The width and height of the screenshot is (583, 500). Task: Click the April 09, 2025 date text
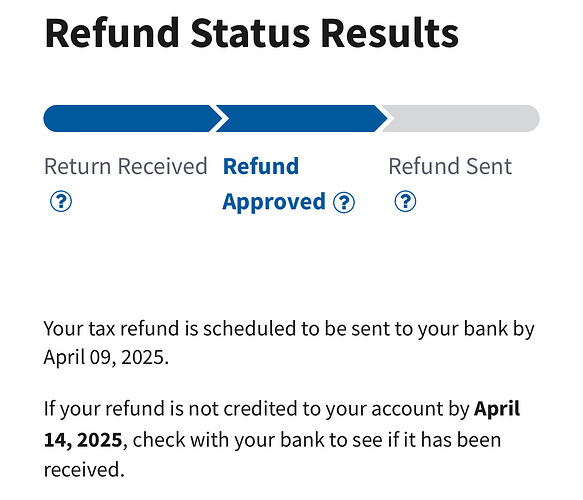[x=106, y=357]
